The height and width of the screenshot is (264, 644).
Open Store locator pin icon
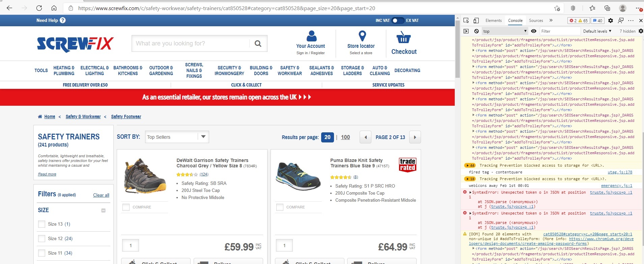[362, 36]
